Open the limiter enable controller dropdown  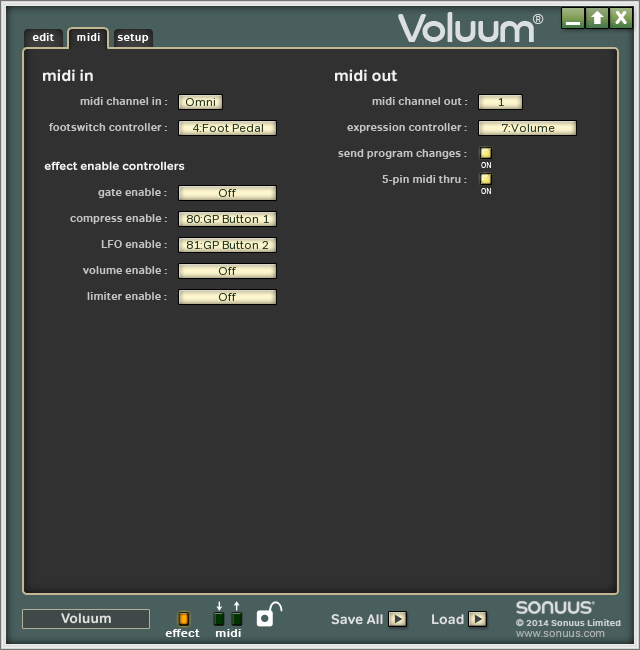coord(228,297)
